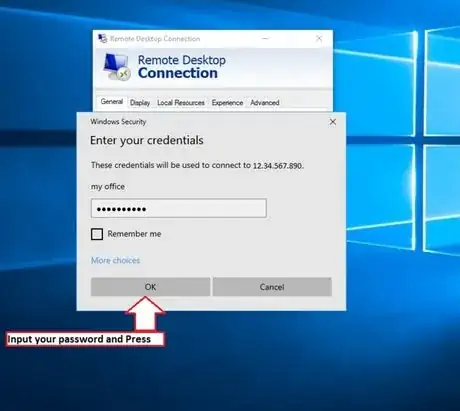
Task: Switch to the General tab
Action: click(x=112, y=102)
